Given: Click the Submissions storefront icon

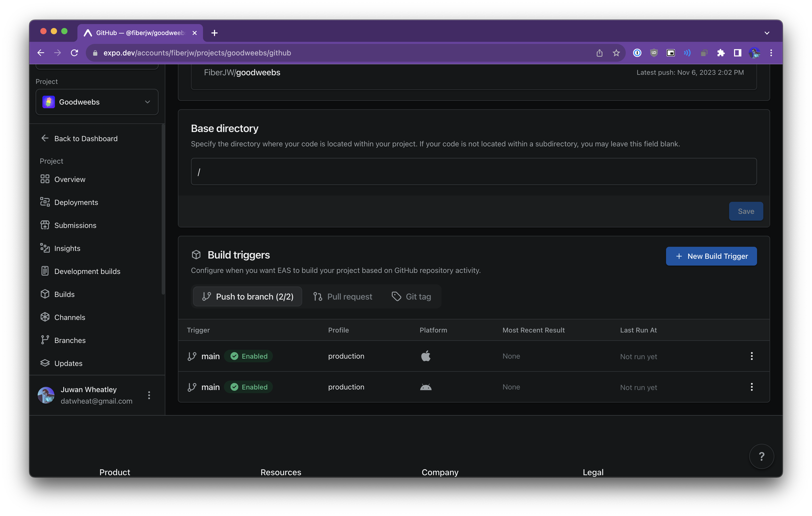Looking at the screenshot, I should [45, 225].
